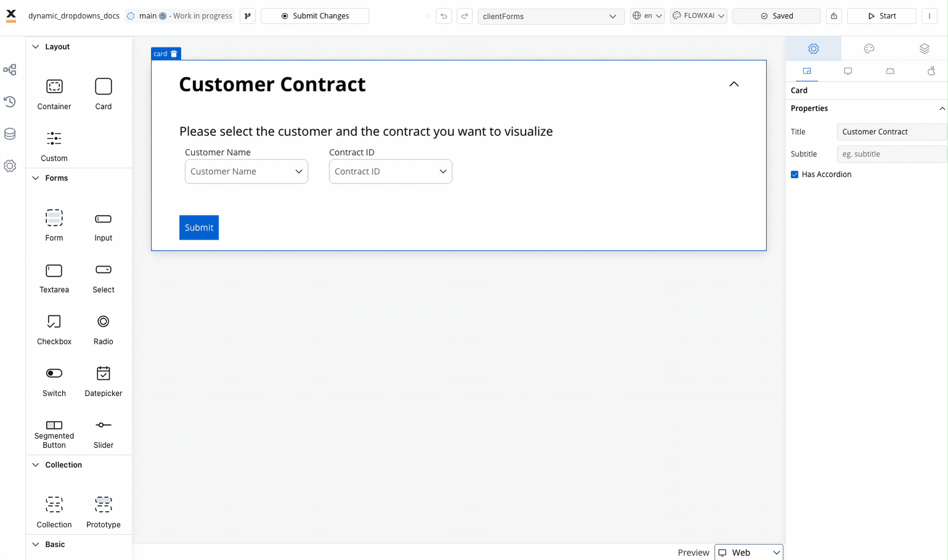Select the instruction text about customer and contract
Screen dimensions: 948x560
tap(366, 131)
